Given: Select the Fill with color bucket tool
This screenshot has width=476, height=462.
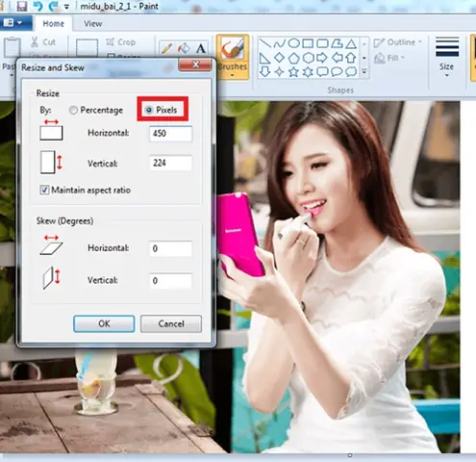Looking at the screenshot, I should click(184, 48).
